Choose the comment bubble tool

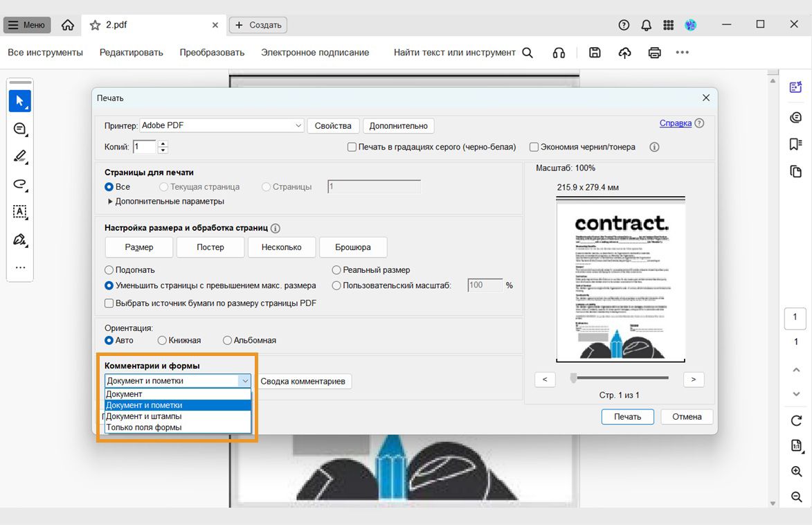click(x=19, y=129)
